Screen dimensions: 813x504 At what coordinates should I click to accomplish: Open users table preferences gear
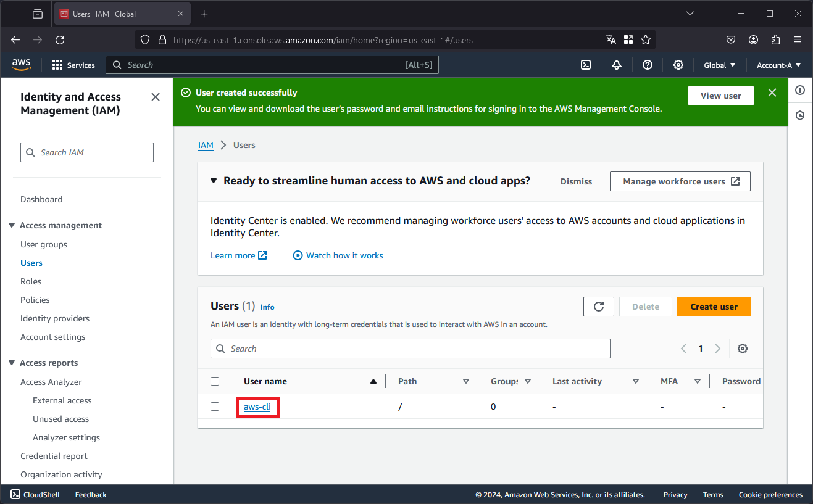(x=743, y=349)
